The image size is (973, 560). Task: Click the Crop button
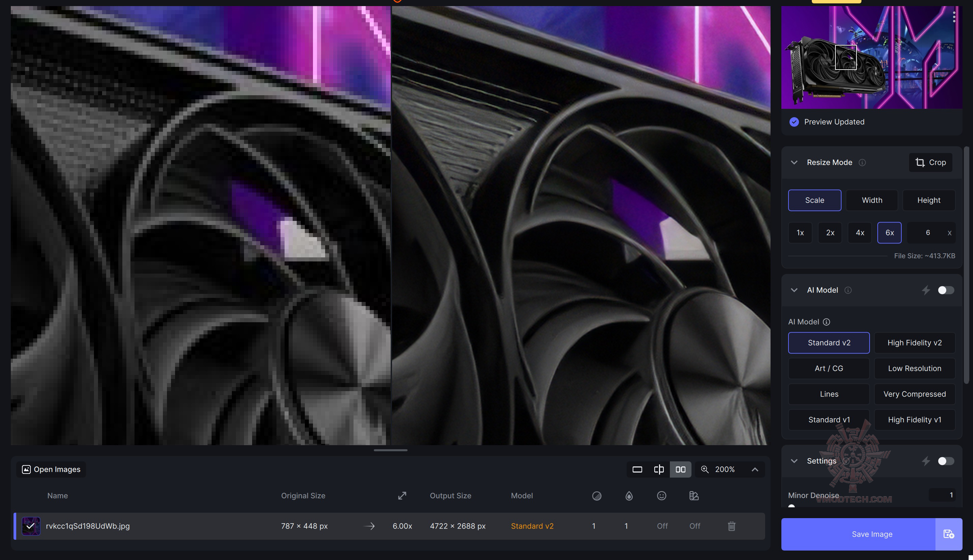tap(930, 162)
